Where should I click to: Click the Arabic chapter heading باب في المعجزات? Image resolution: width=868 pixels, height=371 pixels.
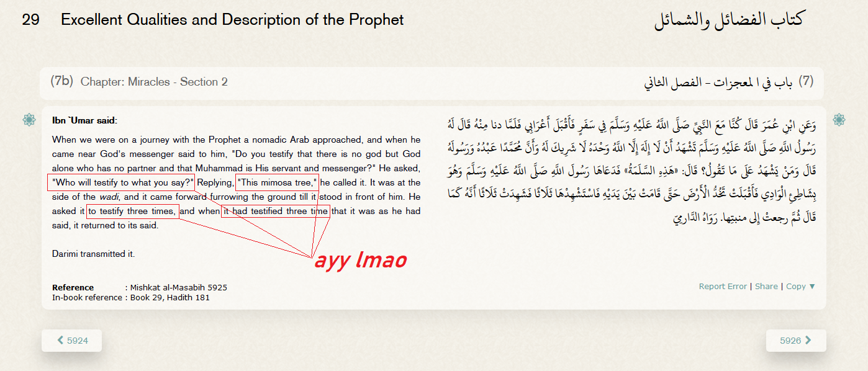pos(718,82)
